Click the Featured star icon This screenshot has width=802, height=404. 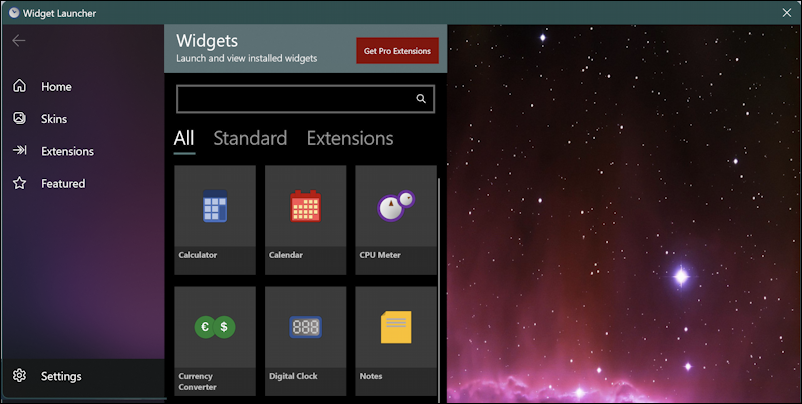pos(19,183)
